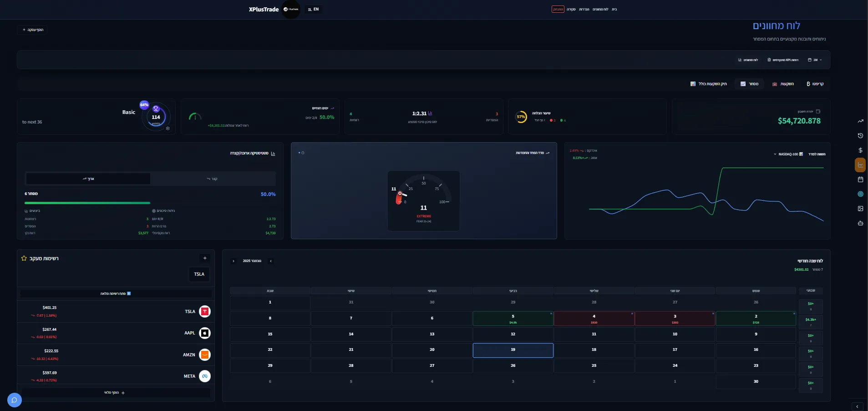Switch statistics to the Short (קצר) toggle

pos(212,179)
